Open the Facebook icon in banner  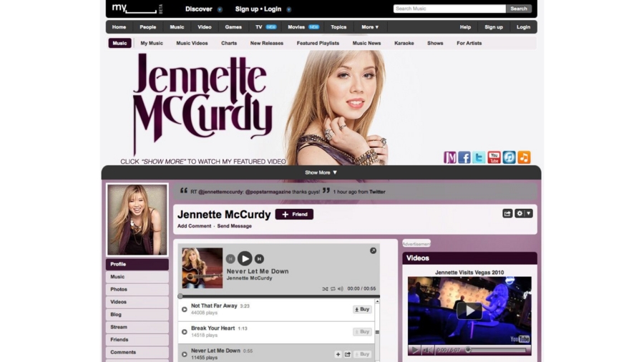point(464,157)
